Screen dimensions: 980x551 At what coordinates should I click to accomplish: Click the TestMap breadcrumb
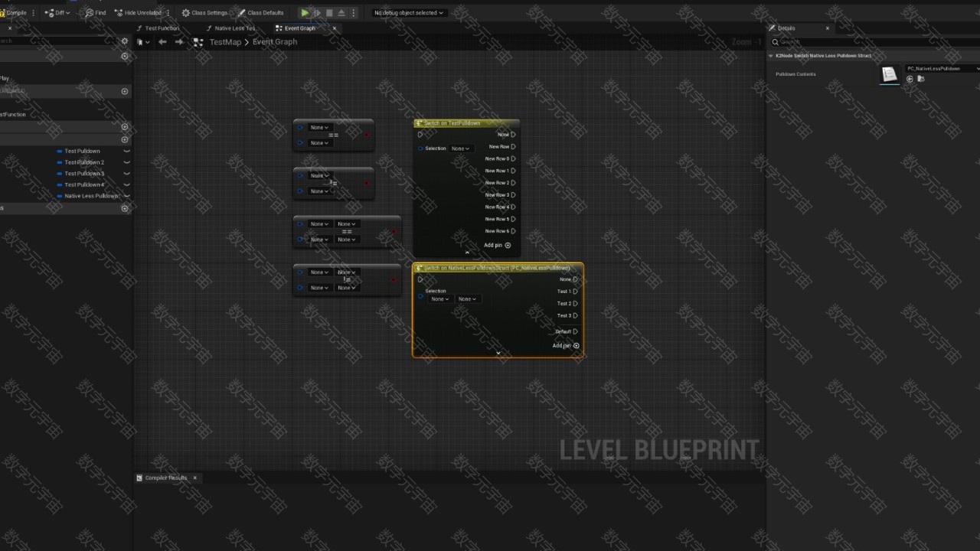225,42
